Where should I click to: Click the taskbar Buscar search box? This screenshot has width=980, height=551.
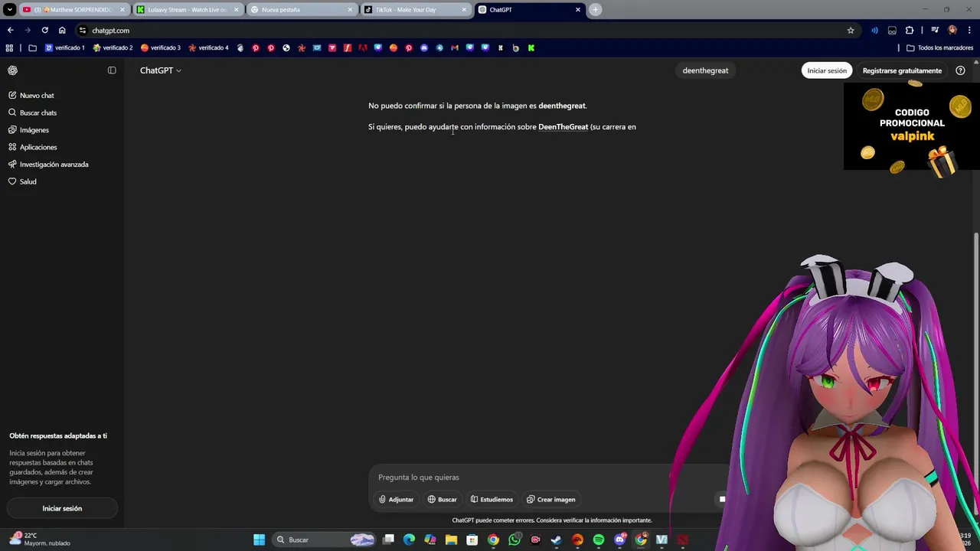click(x=324, y=540)
